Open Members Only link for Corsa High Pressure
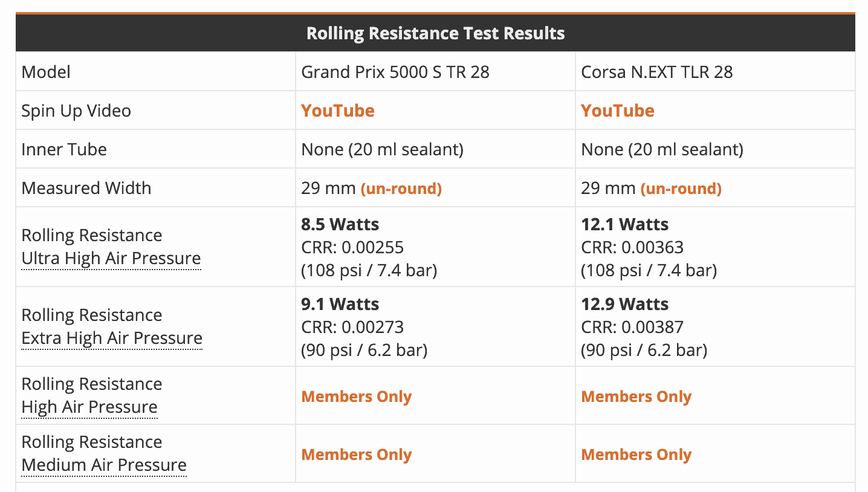 tap(636, 397)
